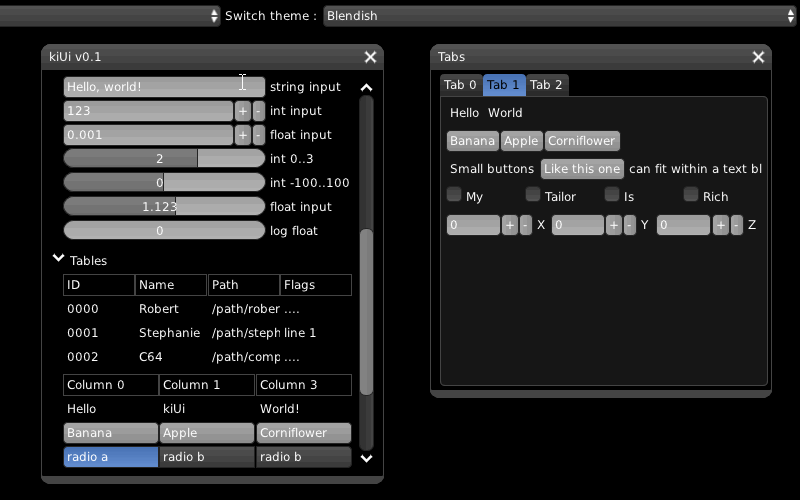Click the Path column header
800x500 pixels.
243,285
